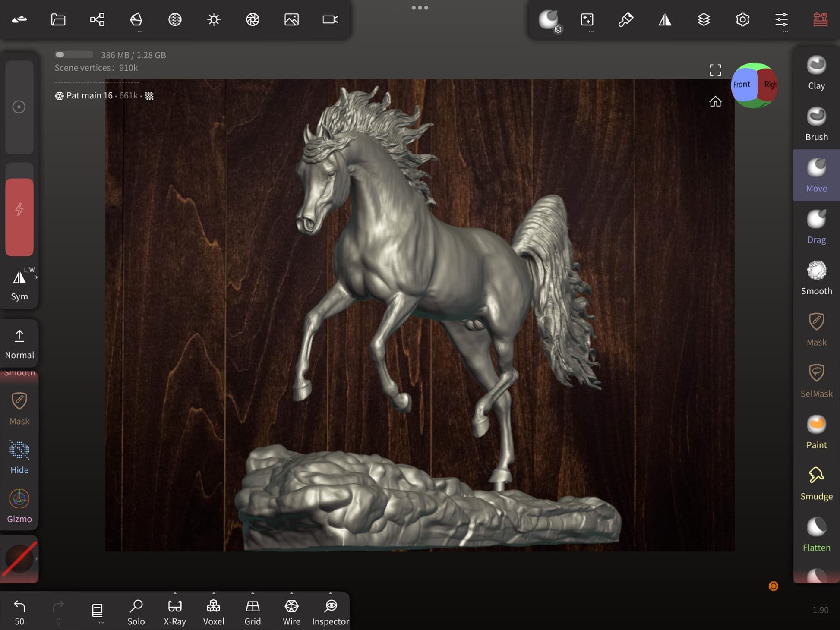The height and width of the screenshot is (630, 840).
Task: Enable Solo mode
Action: 136,612
